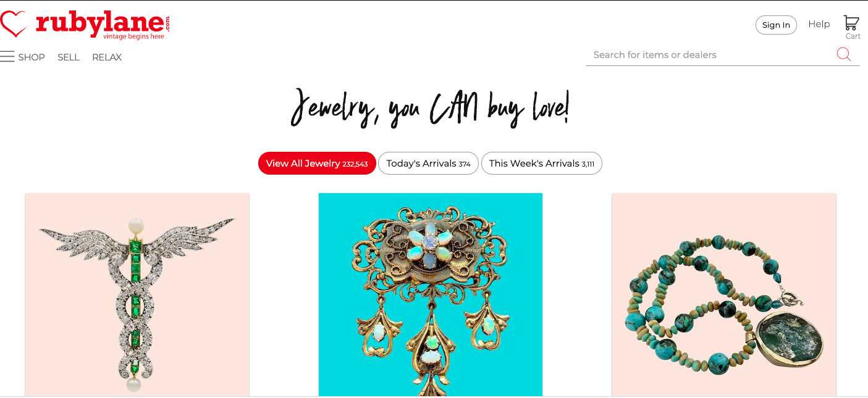Show This Week's Arrivals listings
Viewport: 868px width, 398px height.
(x=541, y=164)
